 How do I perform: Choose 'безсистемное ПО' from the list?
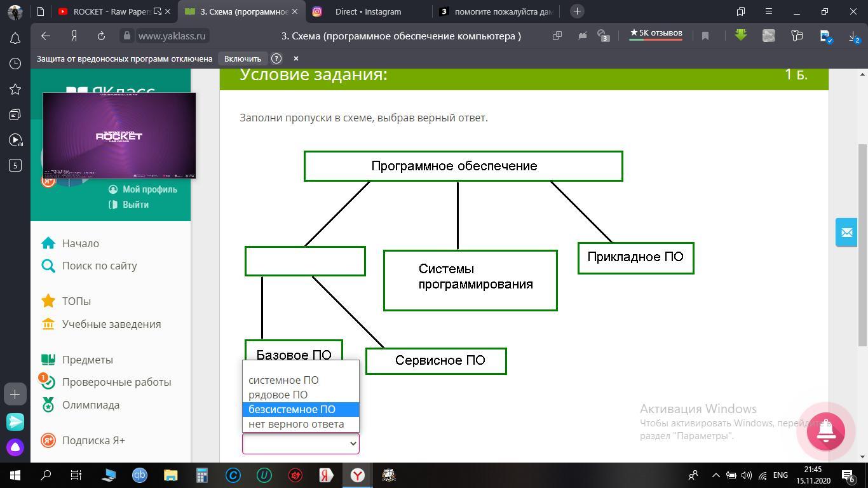(x=301, y=409)
